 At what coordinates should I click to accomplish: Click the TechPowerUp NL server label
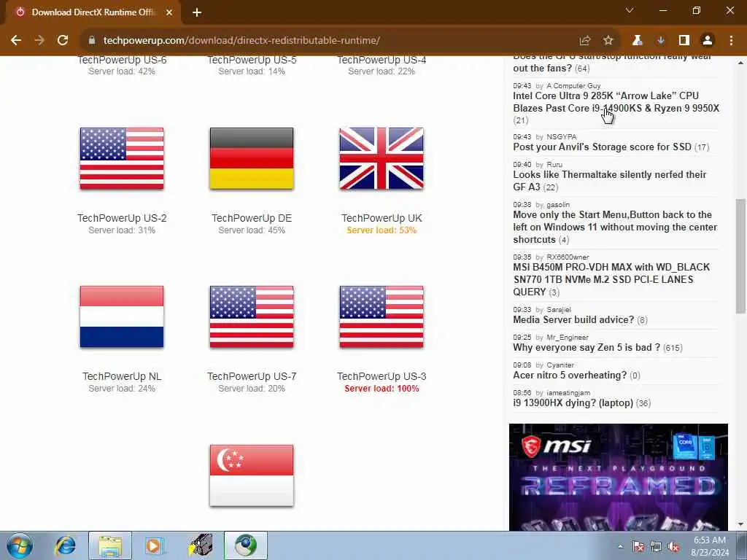122,376
